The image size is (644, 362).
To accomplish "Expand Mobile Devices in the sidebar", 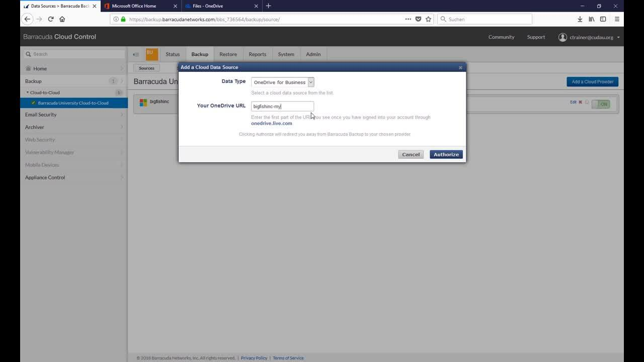I will point(74,165).
